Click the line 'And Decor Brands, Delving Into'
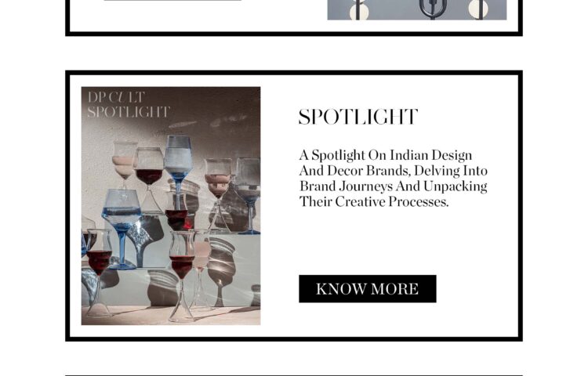The image size is (588, 376). pyautogui.click(x=393, y=171)
